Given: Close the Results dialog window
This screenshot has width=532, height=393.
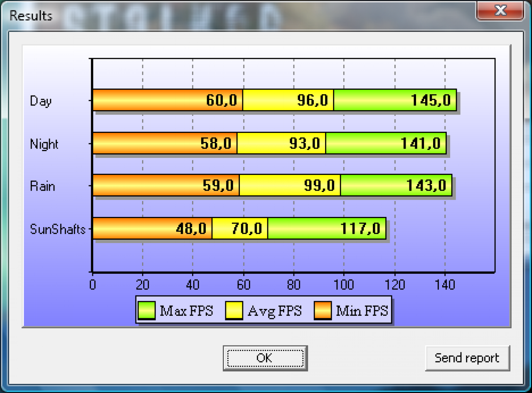Looking at the screenshot, I should point(500,10).
